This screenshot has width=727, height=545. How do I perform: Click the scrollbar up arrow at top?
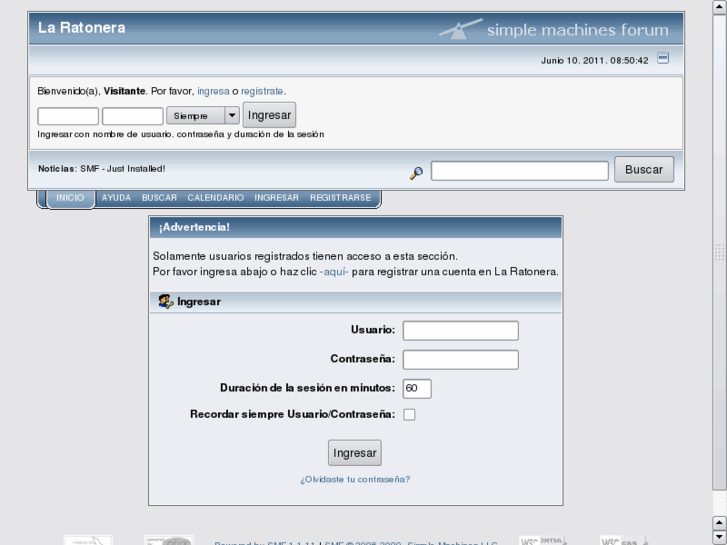(x=719, y=7)
